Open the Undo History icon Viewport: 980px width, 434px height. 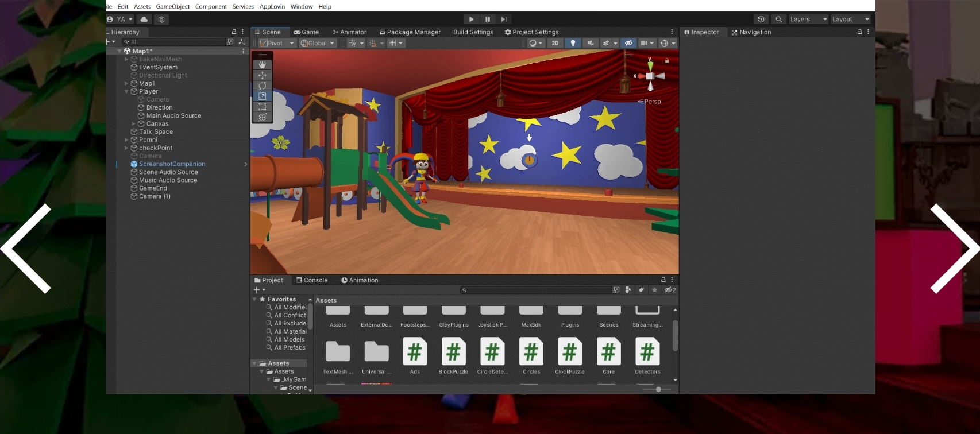(761, 19)
